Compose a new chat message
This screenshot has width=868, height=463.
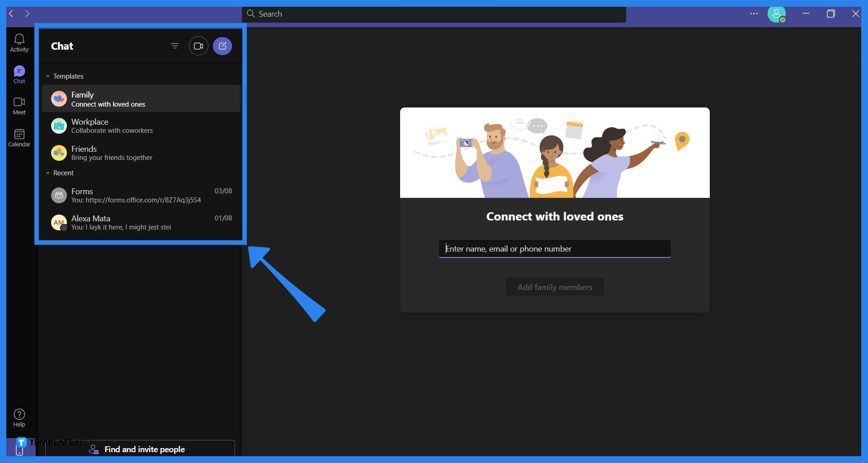[x=222, y=46]
